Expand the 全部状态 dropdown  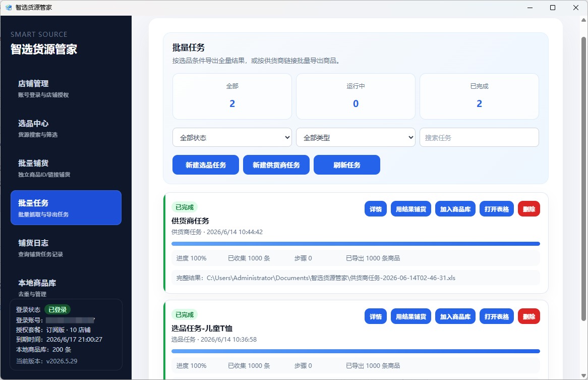(x=232, y=137)
